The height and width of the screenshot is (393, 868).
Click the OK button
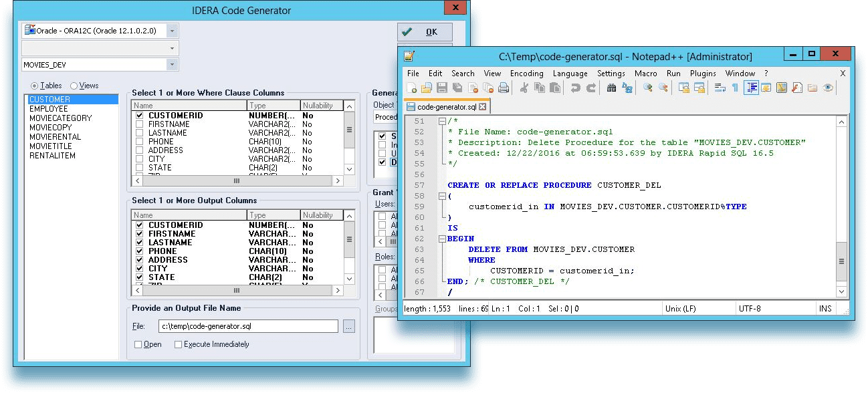pos(425,32)
